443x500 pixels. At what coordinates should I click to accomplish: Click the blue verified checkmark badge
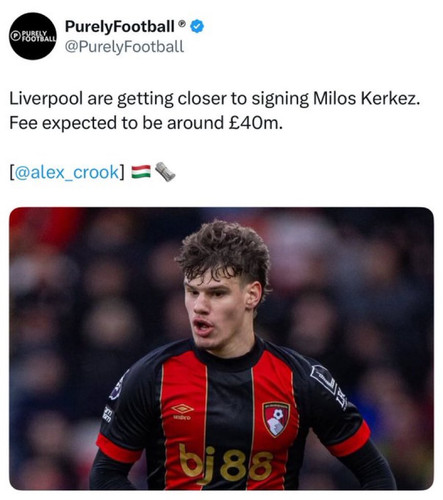(197, 27)
